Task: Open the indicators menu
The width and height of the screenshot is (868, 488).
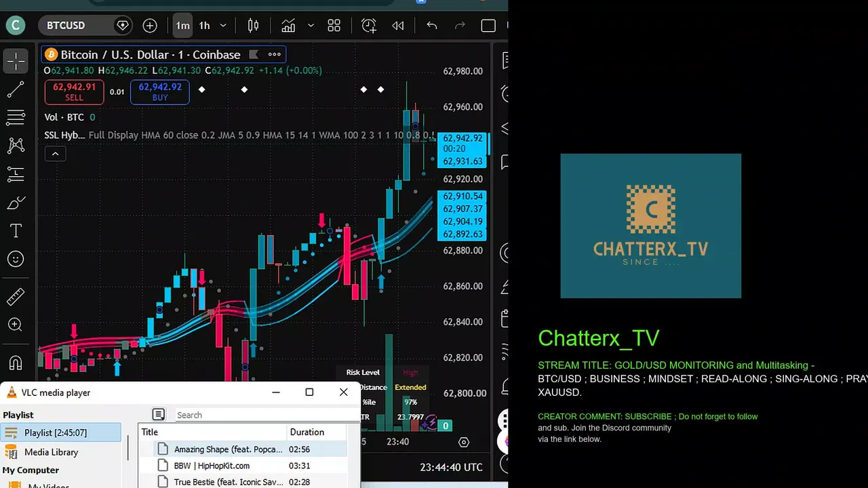Action: point(288,26)
